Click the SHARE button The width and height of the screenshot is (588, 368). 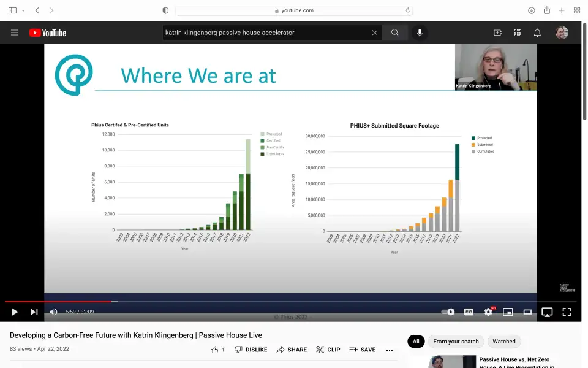point(292,350)
